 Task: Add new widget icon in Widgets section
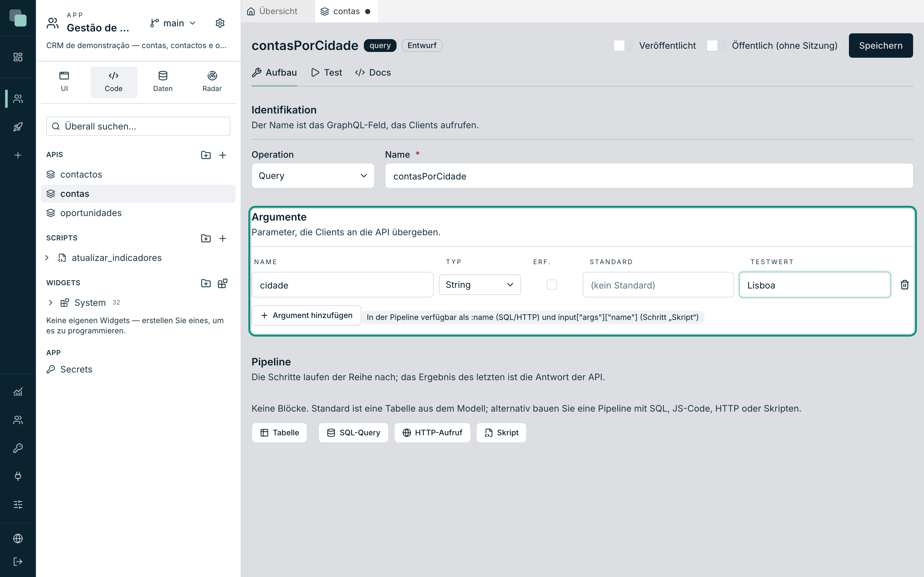[x=223, y=283]
